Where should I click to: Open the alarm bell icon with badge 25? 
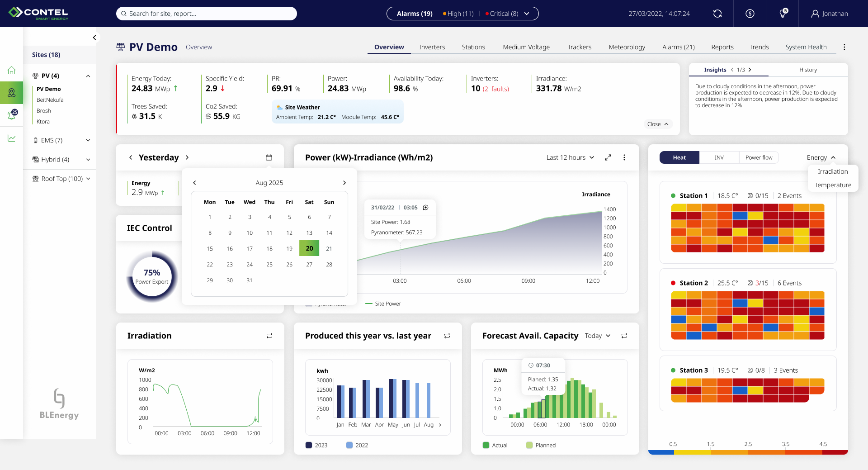pyautogui.click(x=12, y=115)
